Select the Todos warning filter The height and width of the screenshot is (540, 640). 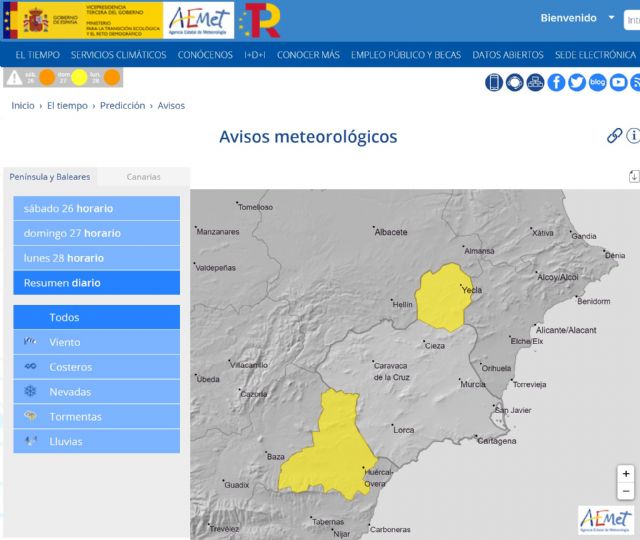(x=96, y=317)
